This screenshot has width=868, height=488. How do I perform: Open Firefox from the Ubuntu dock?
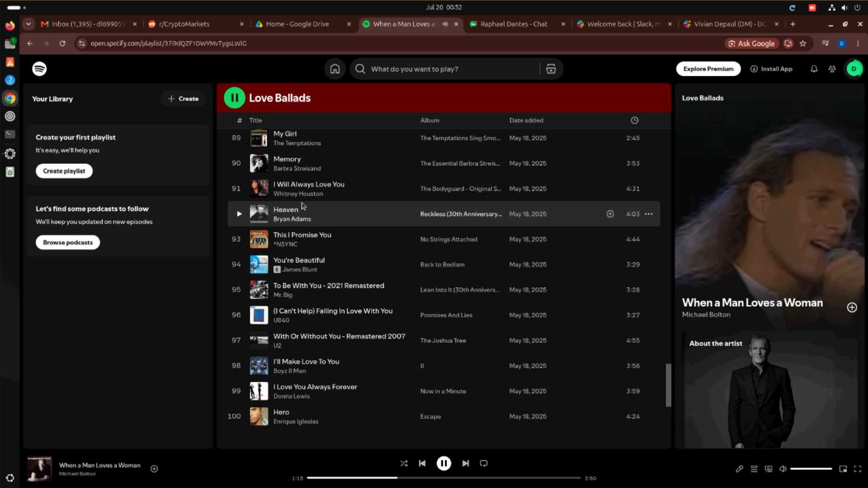click(x=10, y=25)
